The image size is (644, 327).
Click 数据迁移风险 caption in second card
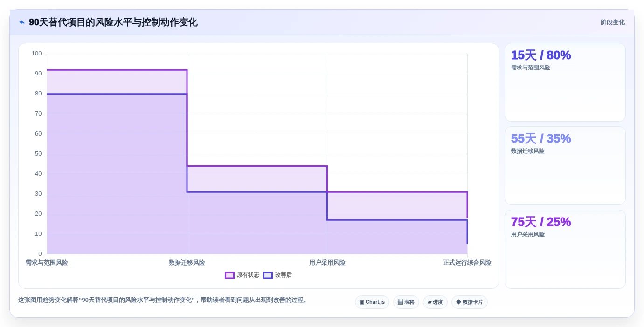pyautogui.click(x=528, y=151)
